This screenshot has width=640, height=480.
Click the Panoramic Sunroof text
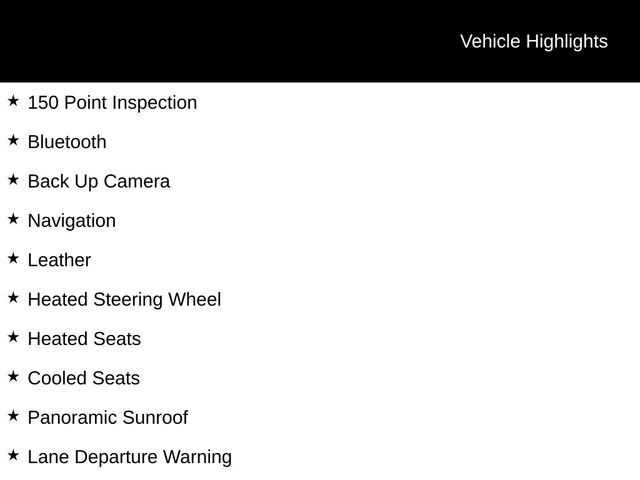107,417
